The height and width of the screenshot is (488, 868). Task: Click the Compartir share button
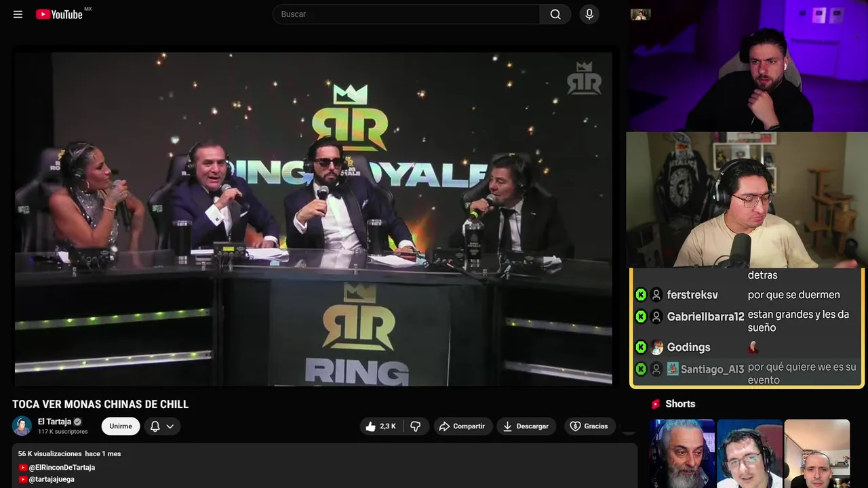462,426
